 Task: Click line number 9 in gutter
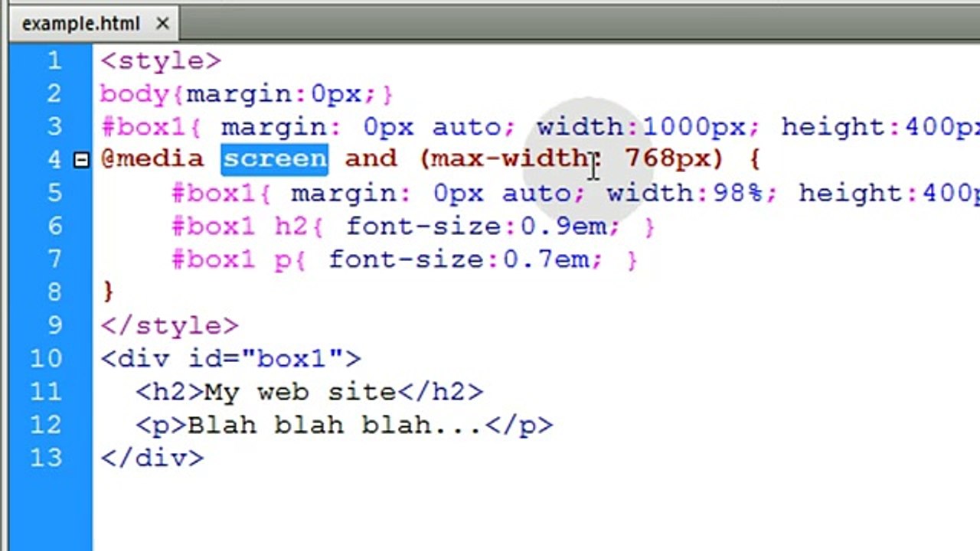tap(54, 325)
